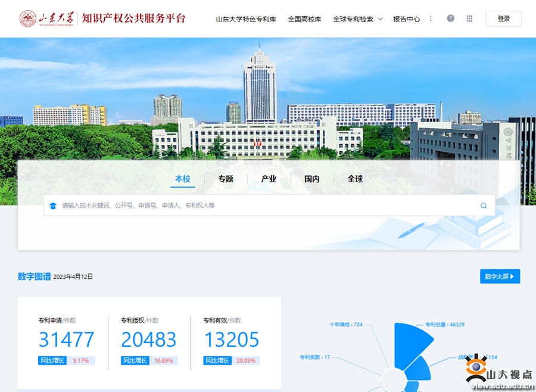
Task: Open the 数字大屏 button
Action: (x=500, y=276)
